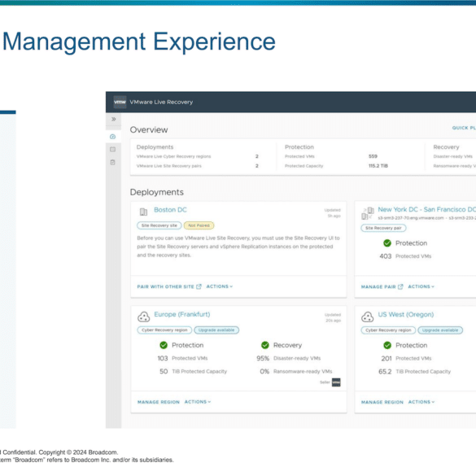Click green Protection check on New York card

tap(387, 242)
